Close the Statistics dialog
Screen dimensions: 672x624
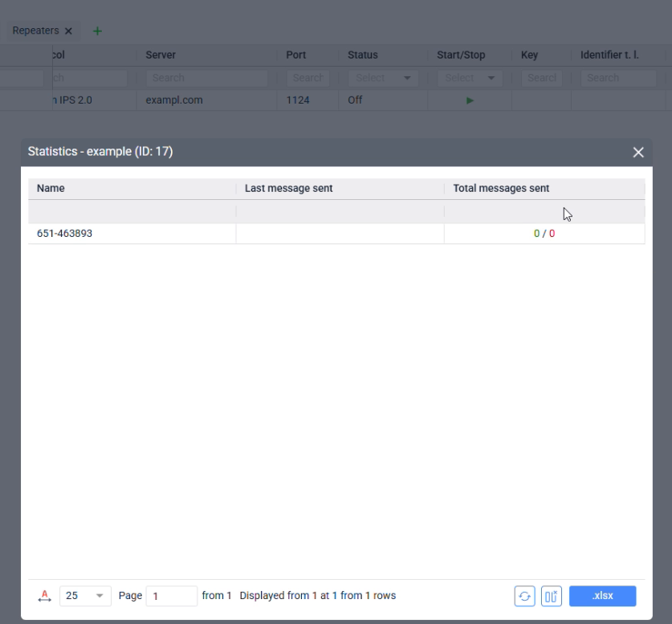[x=638, y=152]
